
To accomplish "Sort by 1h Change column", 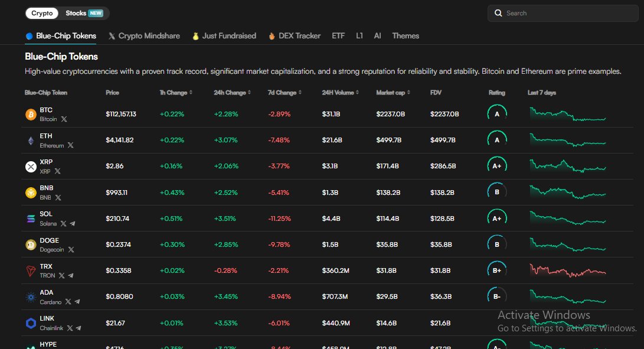I will pos(176,93).
